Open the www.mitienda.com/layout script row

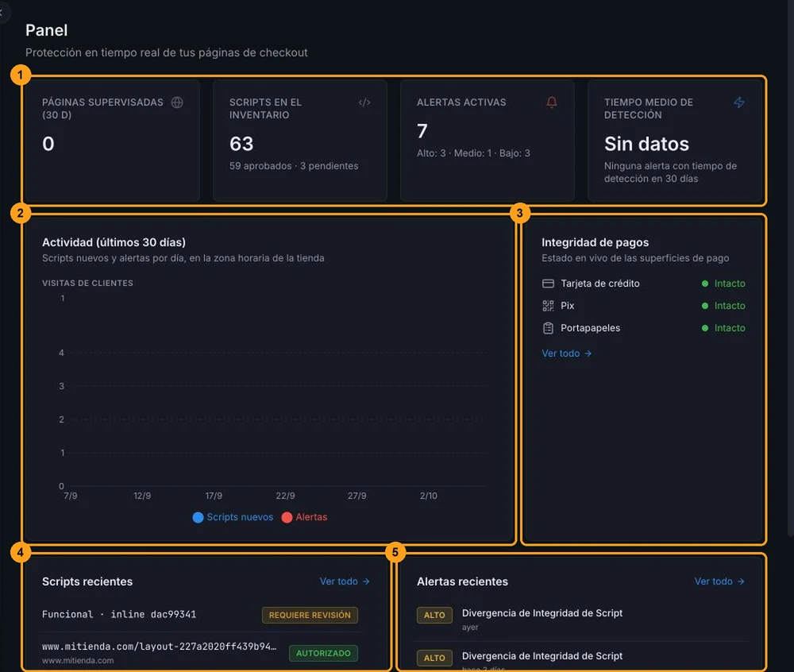click(159, 647)
